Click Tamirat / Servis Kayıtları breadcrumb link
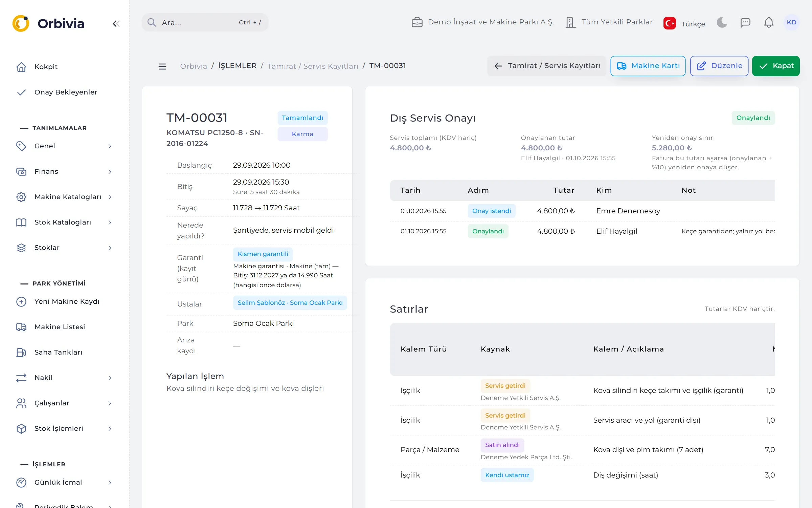The height and width of the screenshot is (508, 812). 313,66
